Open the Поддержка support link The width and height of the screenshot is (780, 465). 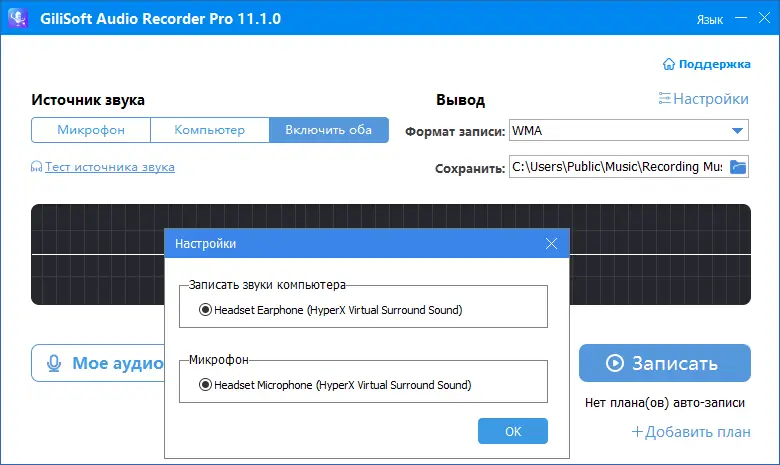tap(706, 64)
